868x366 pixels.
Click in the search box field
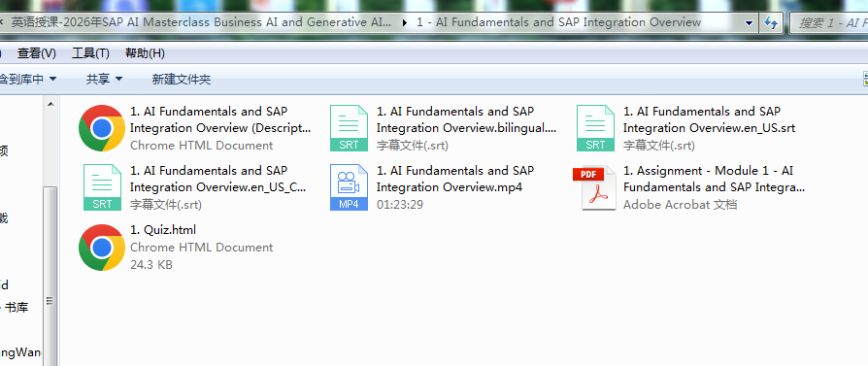[828, 23]
